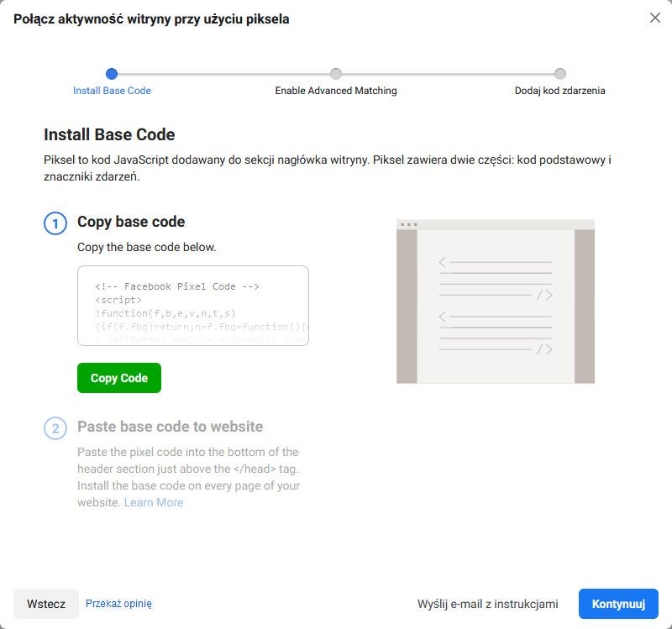Viewport: 672px width, 629px height.
Task: Close the pixel setup dialog
Action: (655, 18)
